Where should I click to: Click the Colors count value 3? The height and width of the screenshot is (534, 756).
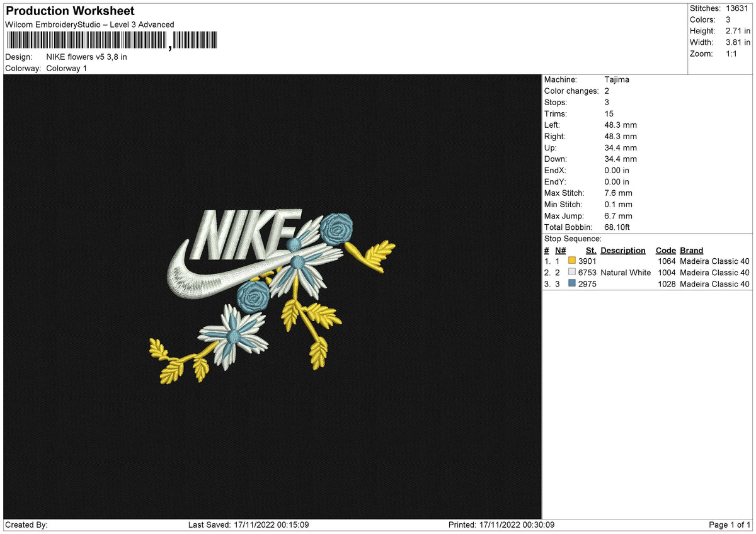tap(728, 20)
